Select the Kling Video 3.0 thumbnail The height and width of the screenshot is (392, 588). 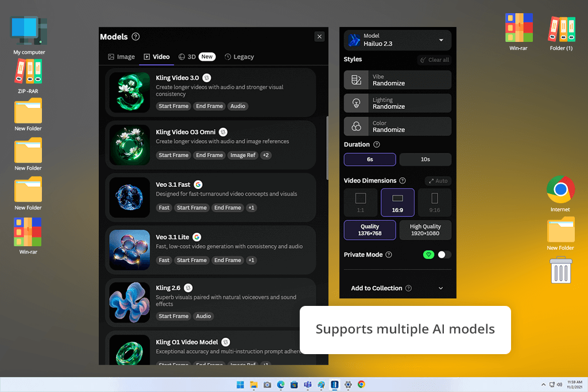tap(130, 92)
